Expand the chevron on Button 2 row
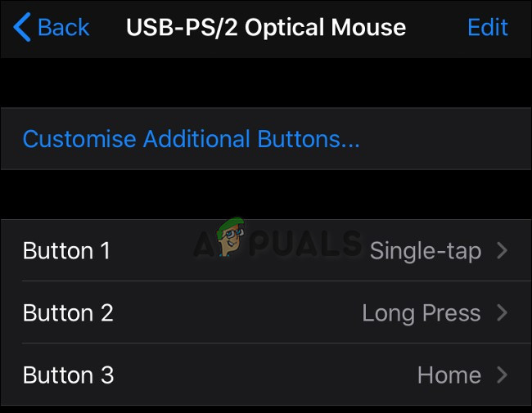This screenshot has height=413, width=532. pos(503,312)
